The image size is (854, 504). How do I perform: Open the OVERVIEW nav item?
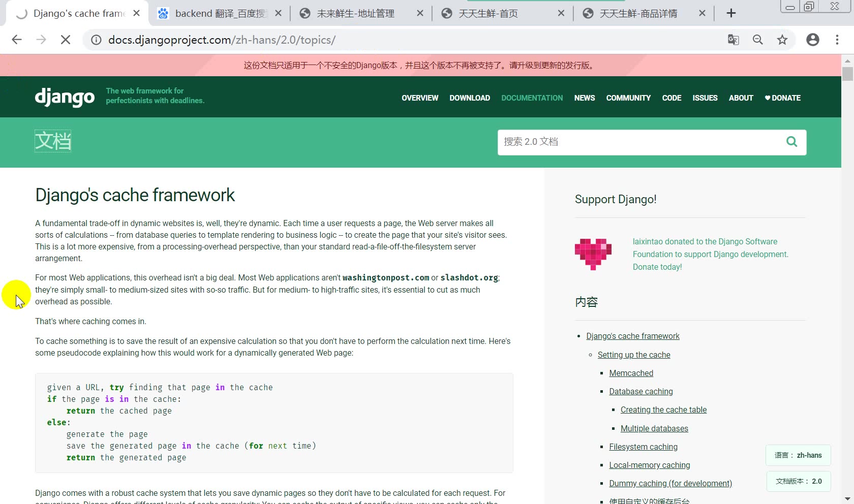point(420,98)
